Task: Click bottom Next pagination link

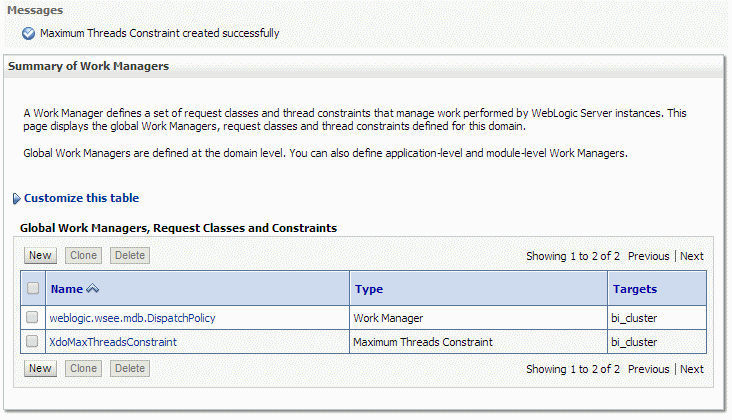Action: [x=692, y=369]
